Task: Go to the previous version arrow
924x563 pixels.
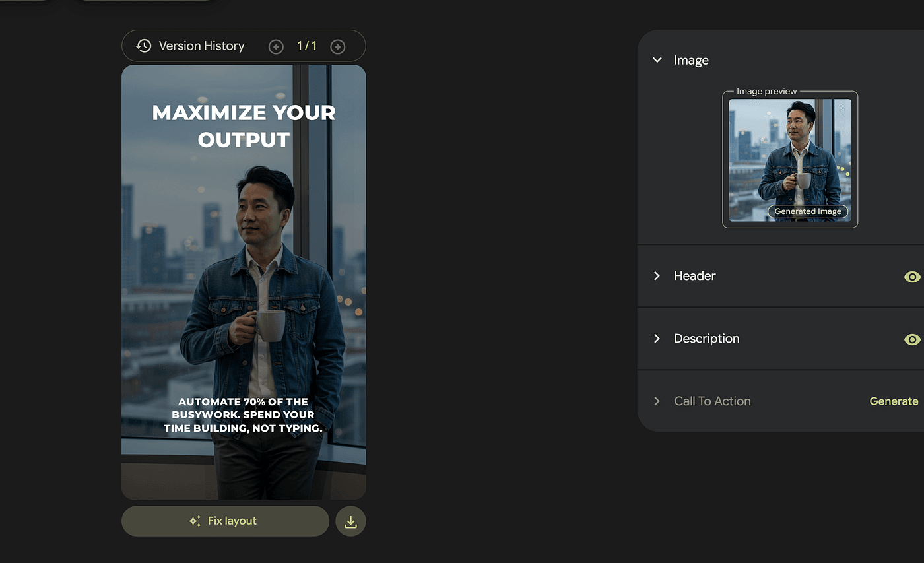Action: (x=276, y=46)
